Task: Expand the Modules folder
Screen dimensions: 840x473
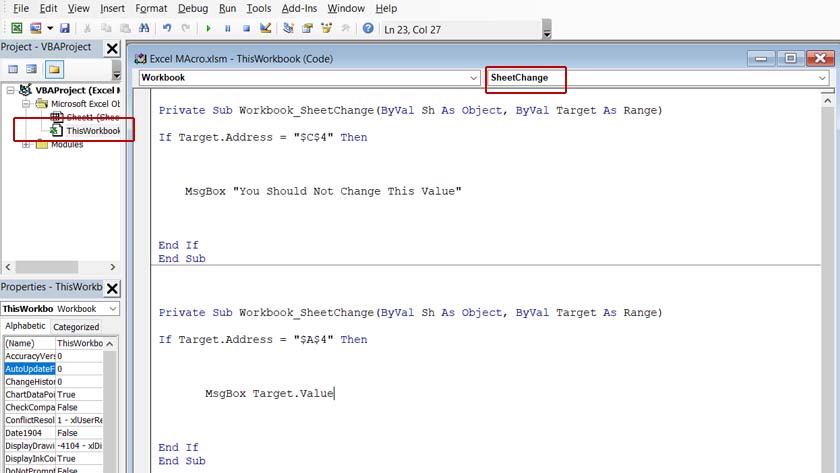Action: 25,145
